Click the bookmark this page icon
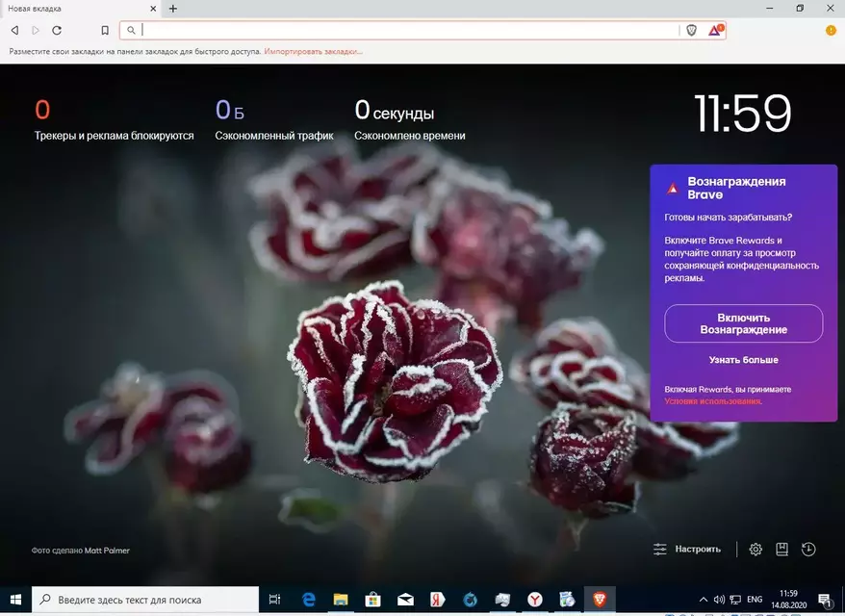The height and width of the screenshot is (616, 845). (x=105, y=31)
